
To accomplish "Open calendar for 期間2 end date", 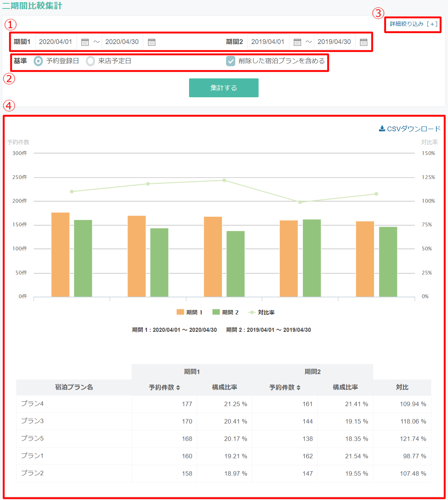I will point(364,42).
